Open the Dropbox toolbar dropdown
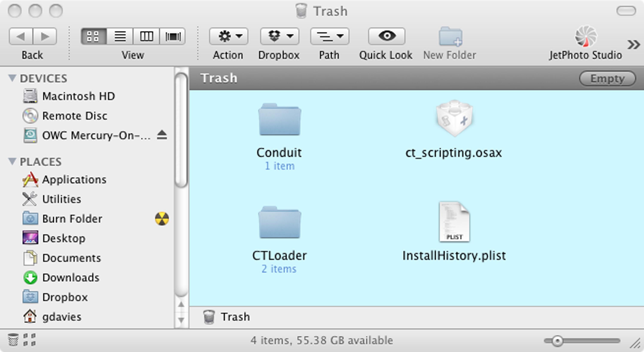Image resolution: width=644 pixels, height=352 pixels. [x=279, y=36]
